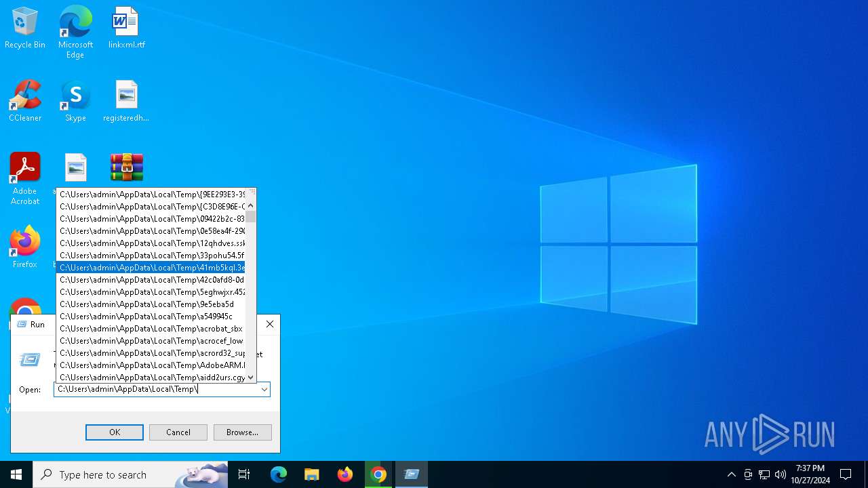The width and height of the screenshot is (868, 488).
Task: Activate the Run dialog taskbar button
Action: 412,474
